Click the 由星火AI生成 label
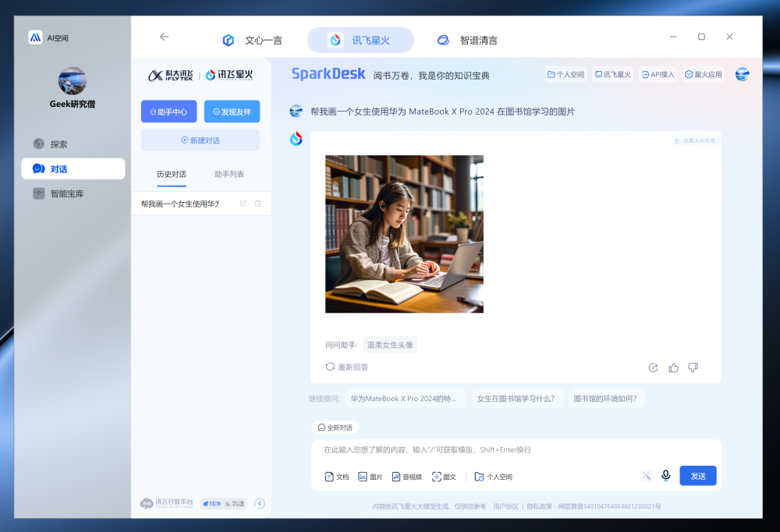 coord(695,141)
